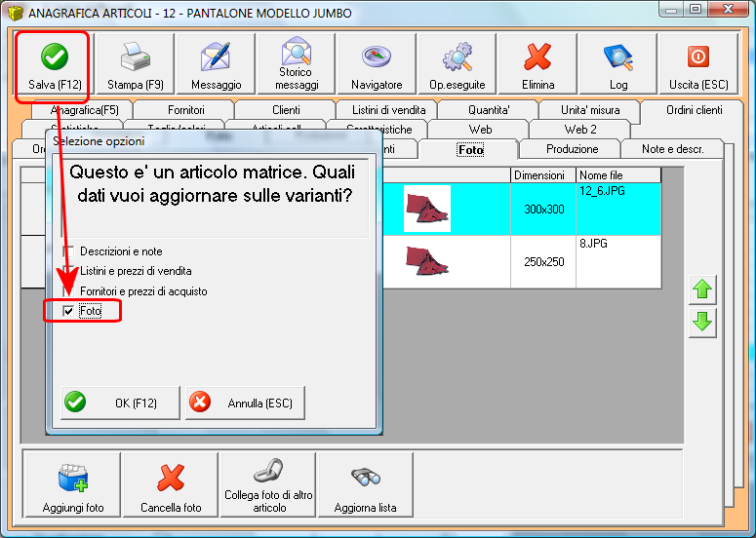This screenshot has height=538, width=756.
Task: Click Aggiorna lista binoculars button
Action: [366, 485]
